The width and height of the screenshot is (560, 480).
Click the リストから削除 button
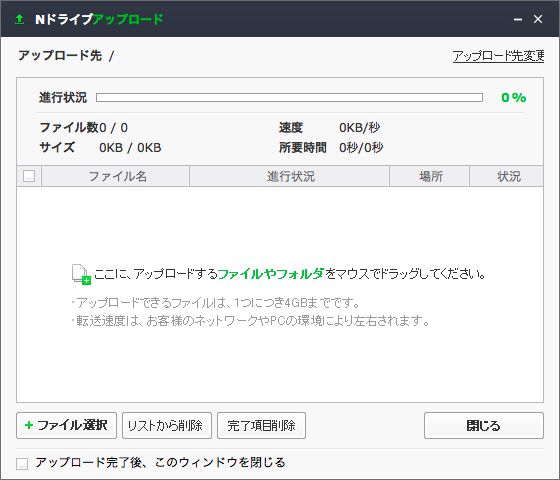click(x=167, y=425)
